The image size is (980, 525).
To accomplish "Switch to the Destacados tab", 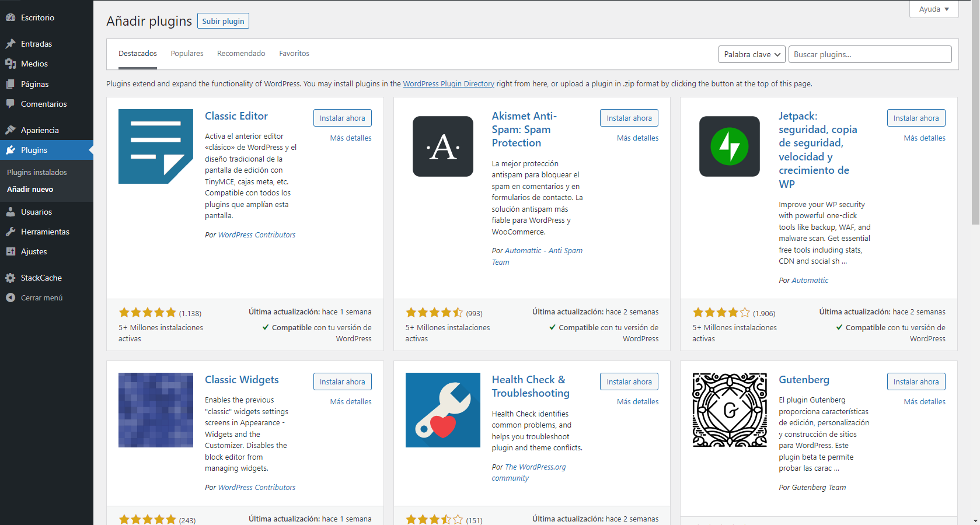I will (138, 54).
